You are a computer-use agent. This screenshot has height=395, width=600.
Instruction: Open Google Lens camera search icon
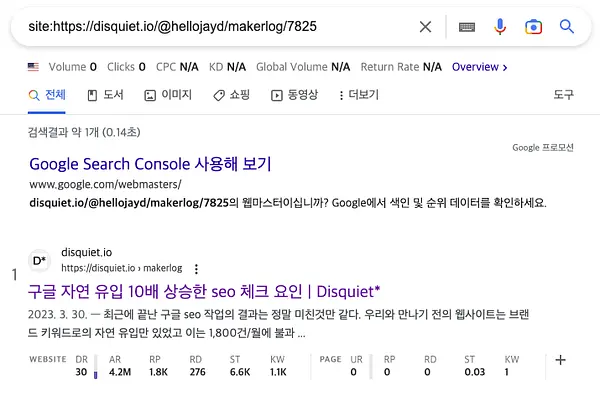(533, 27)
